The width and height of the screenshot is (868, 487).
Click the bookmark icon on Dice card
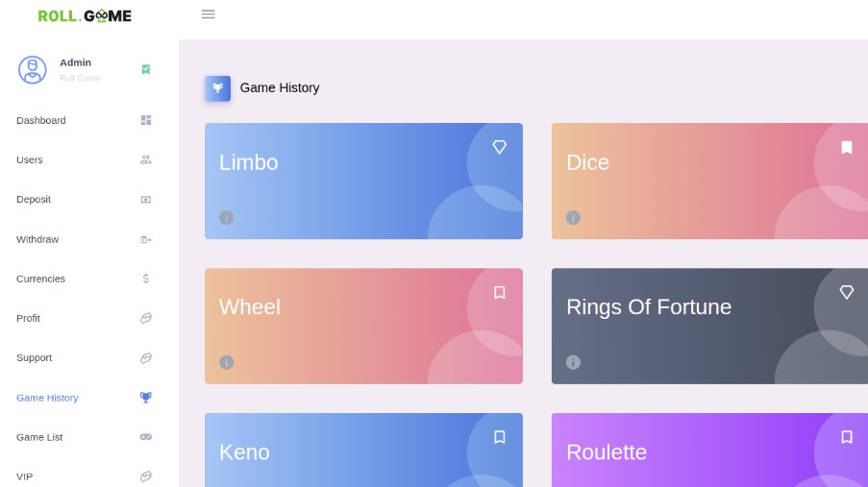click(x=847, y=147)
